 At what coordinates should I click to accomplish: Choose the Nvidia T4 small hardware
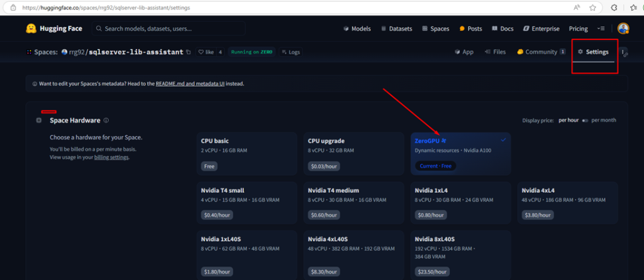[246, 202]
